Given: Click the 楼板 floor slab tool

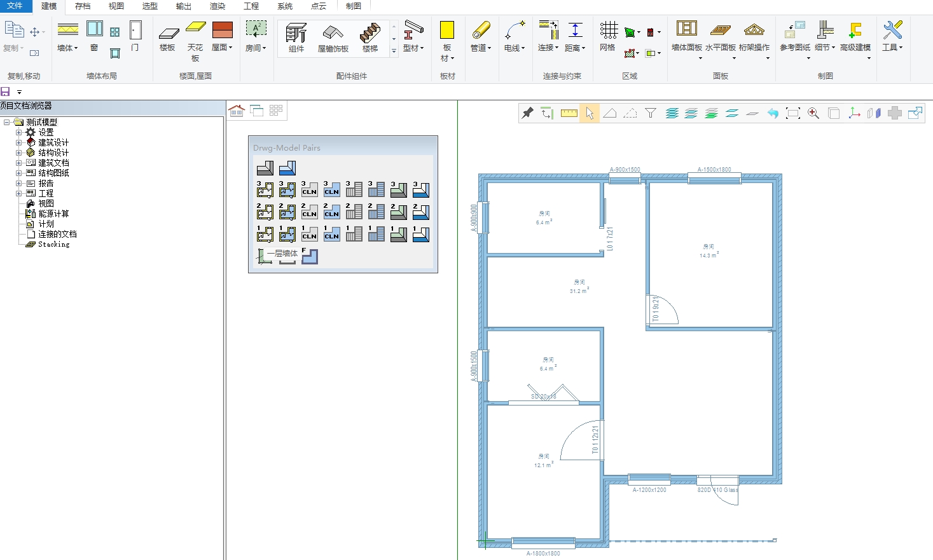Looking at the screenshot, I should pos(168,38).
